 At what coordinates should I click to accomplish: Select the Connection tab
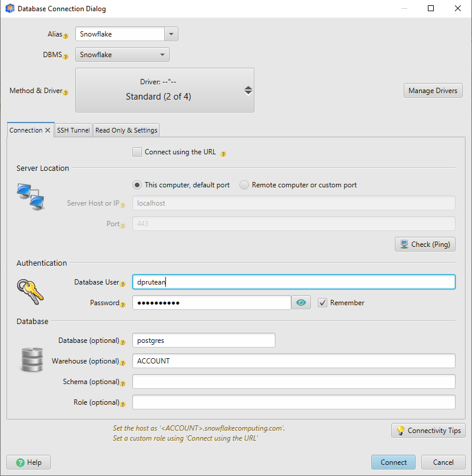pyautogui.click(x=26, y=130)
